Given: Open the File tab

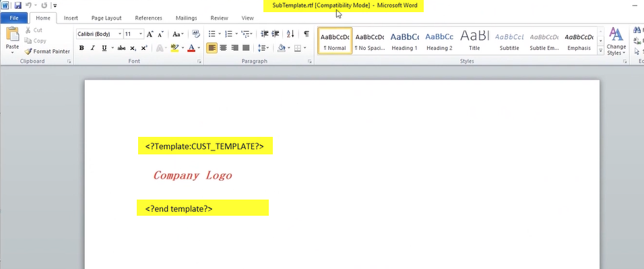Looking at the screenshot, I should [x=14, y=18].
